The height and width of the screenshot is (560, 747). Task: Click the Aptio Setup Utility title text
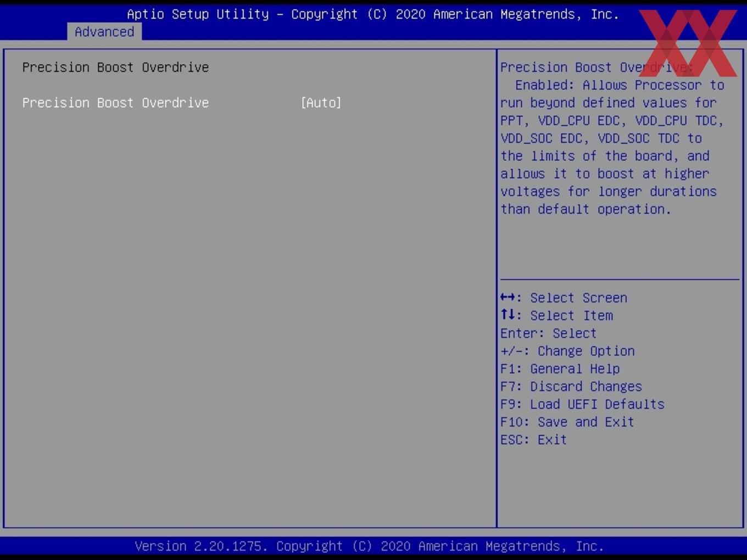(373, 14)
